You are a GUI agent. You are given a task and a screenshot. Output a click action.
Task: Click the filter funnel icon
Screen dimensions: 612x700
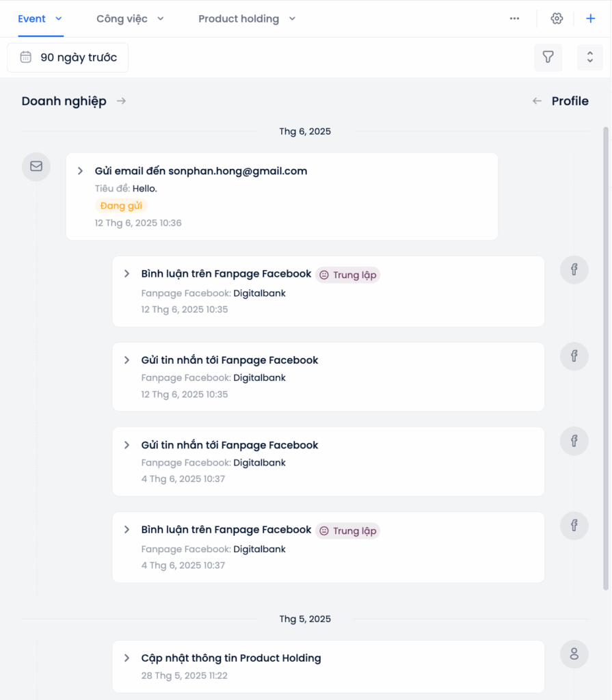pos(548,57)
